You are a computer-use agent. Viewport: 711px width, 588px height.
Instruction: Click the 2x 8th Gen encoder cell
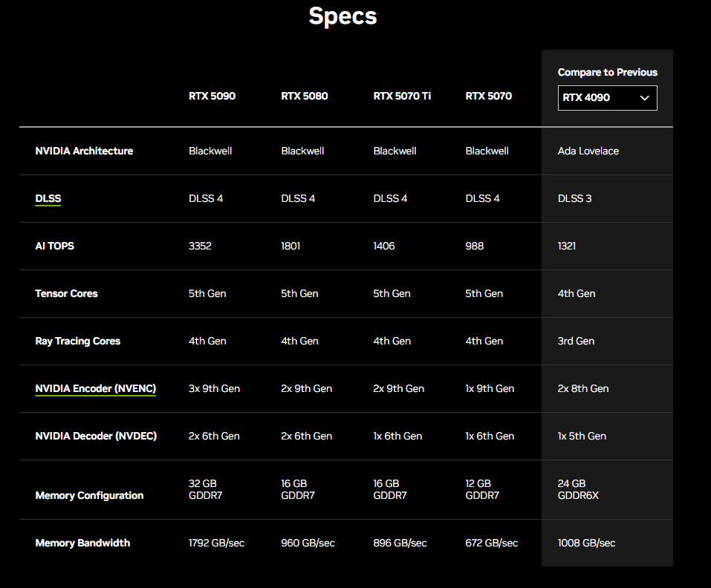pos(583,389)
